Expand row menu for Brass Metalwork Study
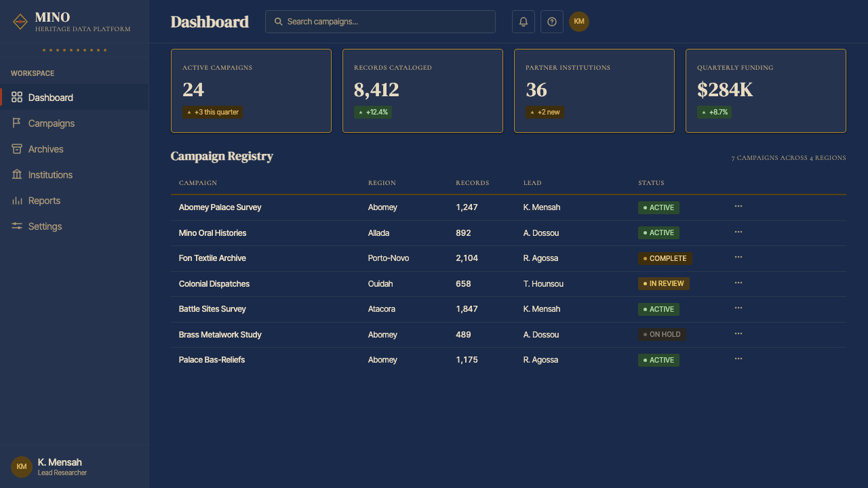The height and width of the screenshot is (488, 868). (x=738, y=333)
